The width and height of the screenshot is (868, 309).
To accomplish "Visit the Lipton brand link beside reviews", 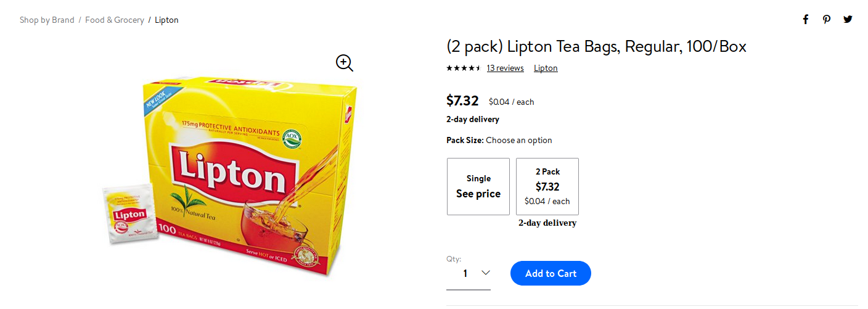I will pos(546,68).
